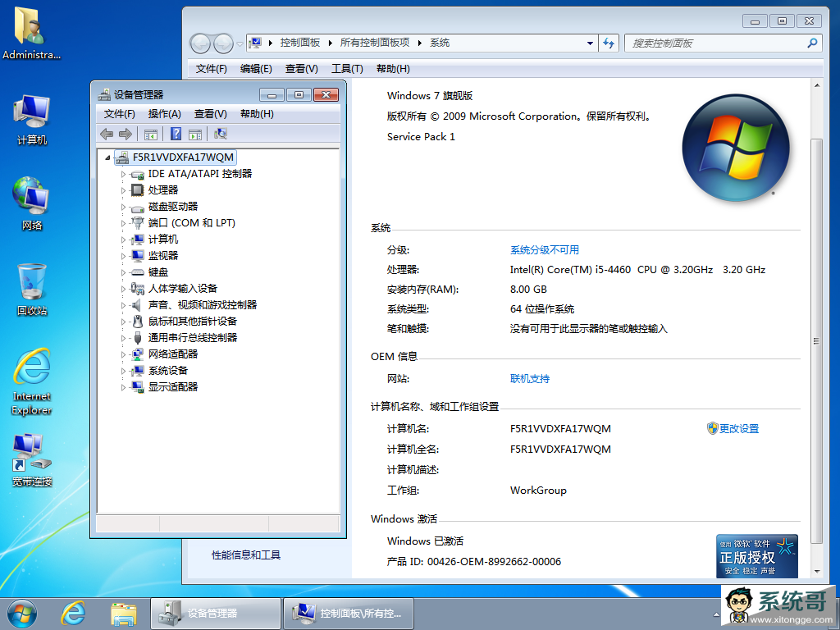This screenshot has height=630, width=840.
Task: Open 性能信息和工具 link
Action: click(x=246, y=555)
